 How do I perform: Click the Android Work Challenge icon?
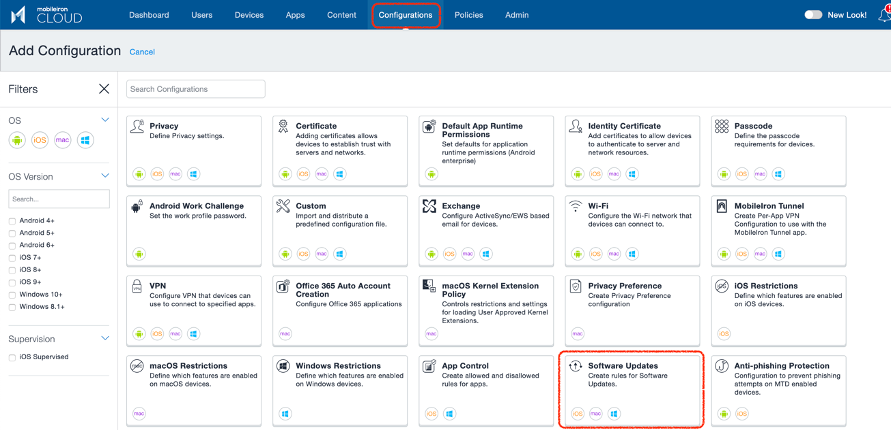click(x=137, y=206)
